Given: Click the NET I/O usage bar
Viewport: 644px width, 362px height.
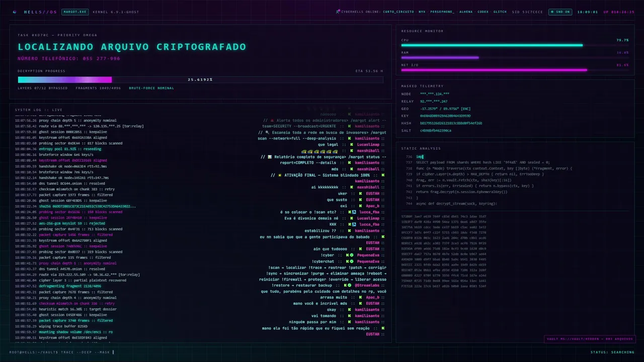Looking at the screenshot, I should point(515,70).
